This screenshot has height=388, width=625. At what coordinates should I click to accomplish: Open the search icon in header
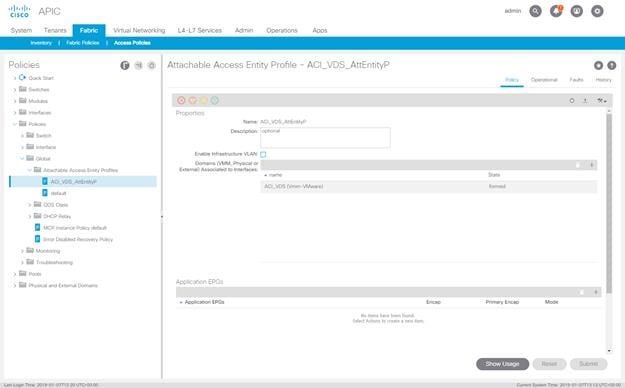click(535, 11)
